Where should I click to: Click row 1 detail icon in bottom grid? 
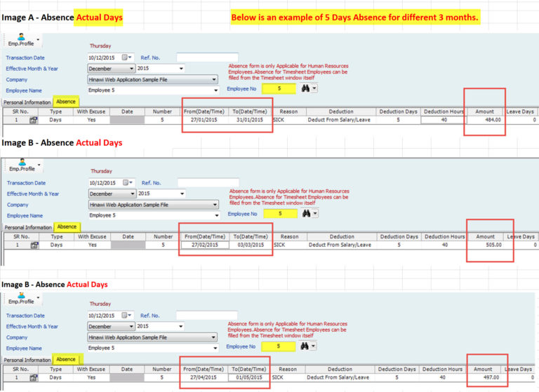33,377
